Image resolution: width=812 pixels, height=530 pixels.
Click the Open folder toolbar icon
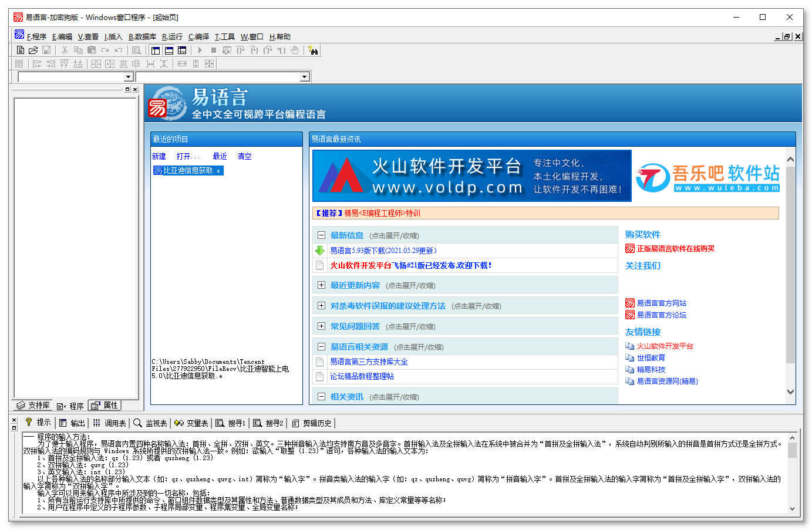point(33,50)
